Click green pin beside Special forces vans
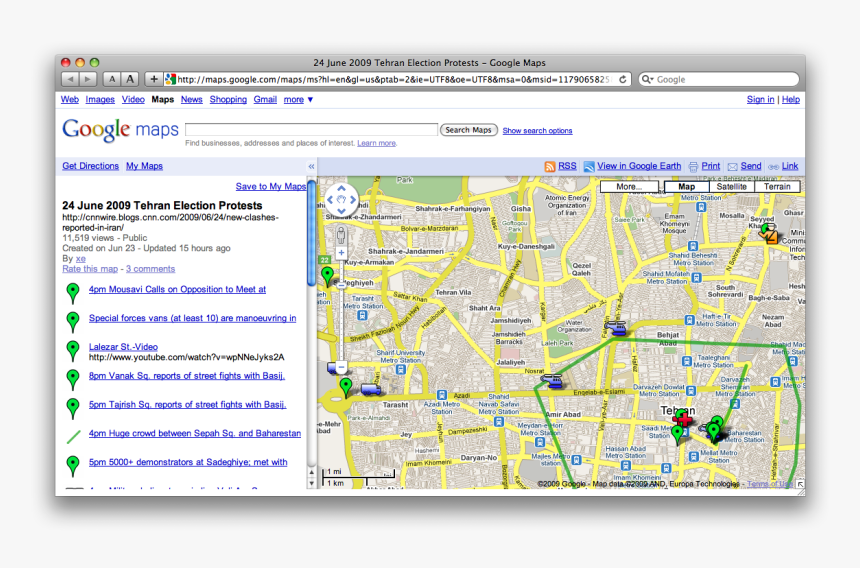The image size is (860, 568). [72, 321]
